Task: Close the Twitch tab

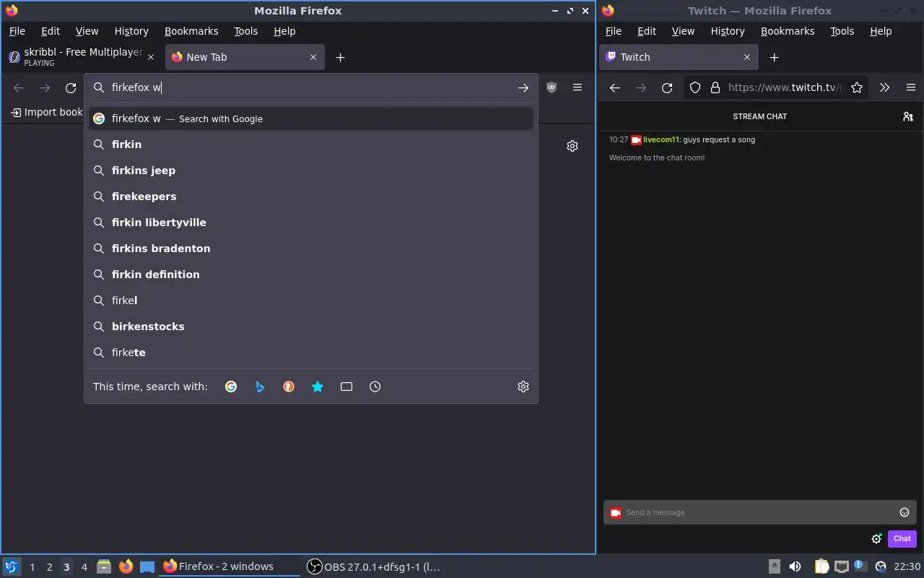Action: pos(747,57)
